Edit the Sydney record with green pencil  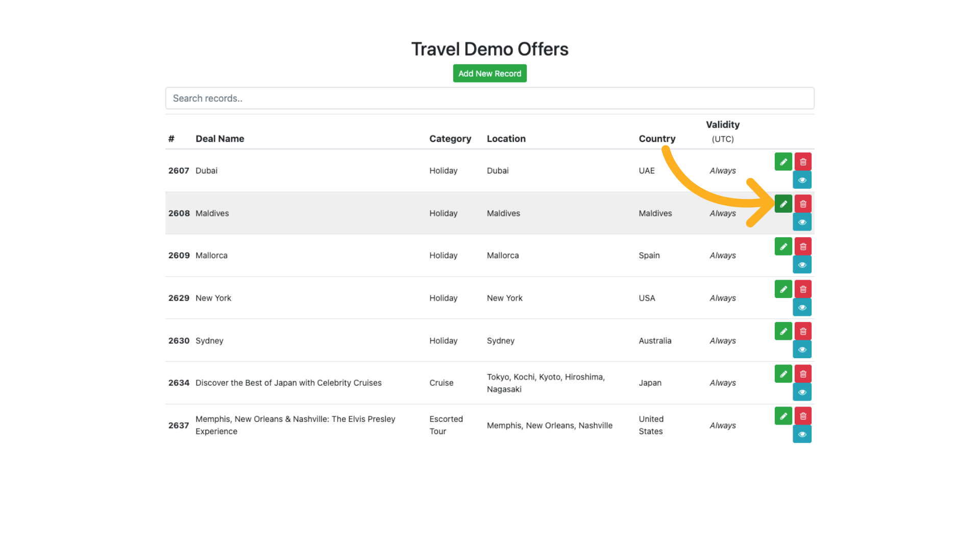click(783, 332)
